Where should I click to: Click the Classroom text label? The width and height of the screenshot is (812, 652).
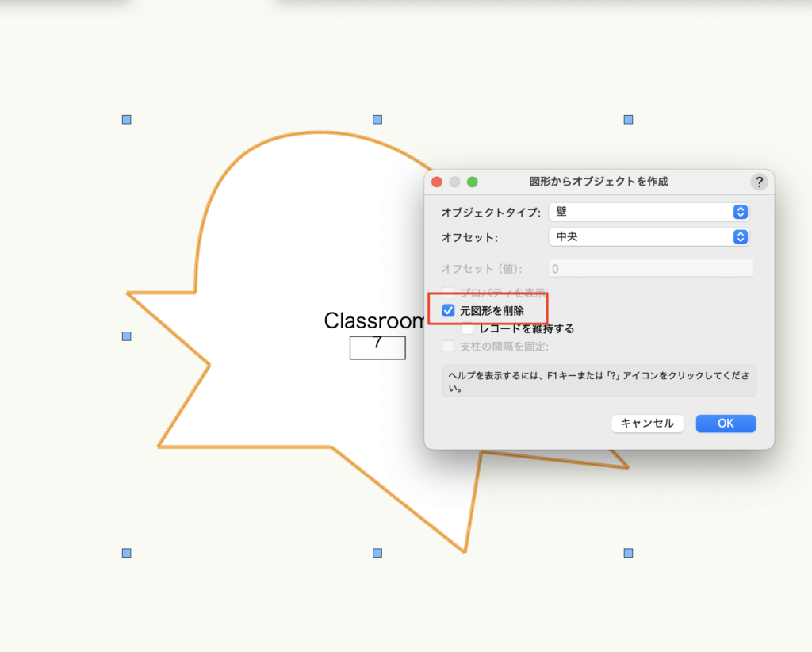(374, 320)
